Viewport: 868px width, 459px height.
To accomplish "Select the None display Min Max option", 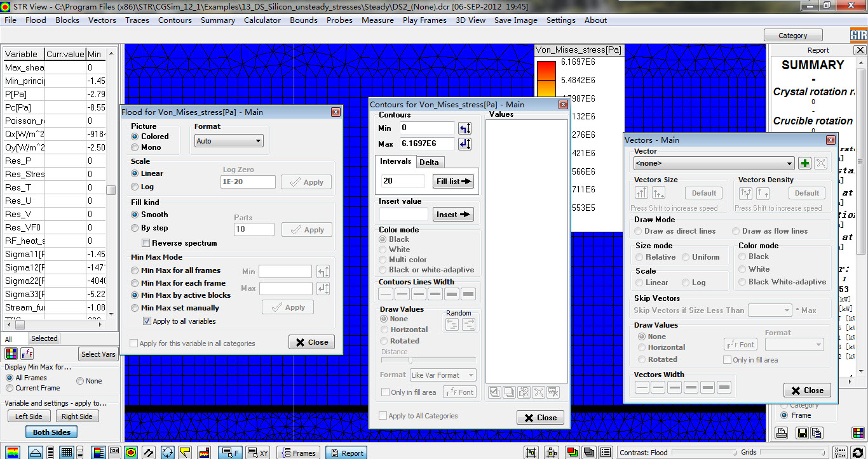I will [x=80, y=382].
